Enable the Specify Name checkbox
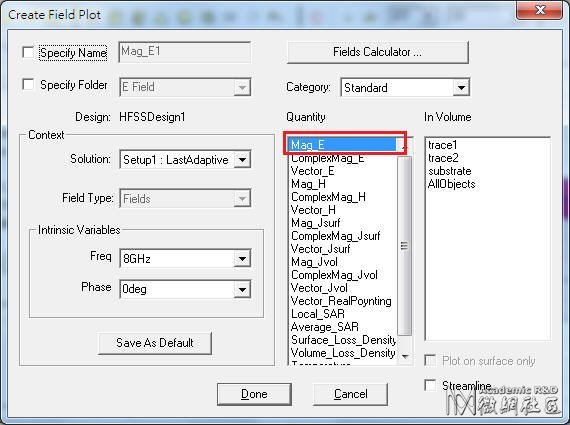The image size is (570, 425). (x=28, y=52)
